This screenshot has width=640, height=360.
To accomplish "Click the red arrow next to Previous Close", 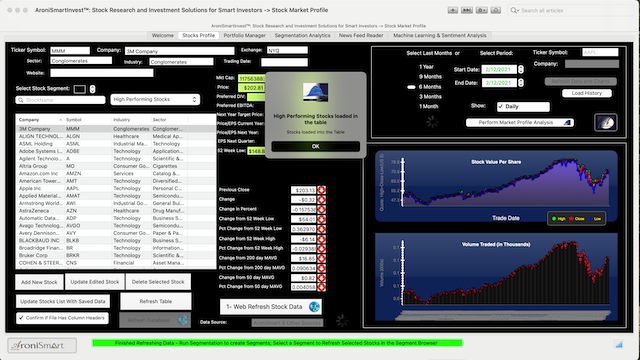I will tap(322, 190).
